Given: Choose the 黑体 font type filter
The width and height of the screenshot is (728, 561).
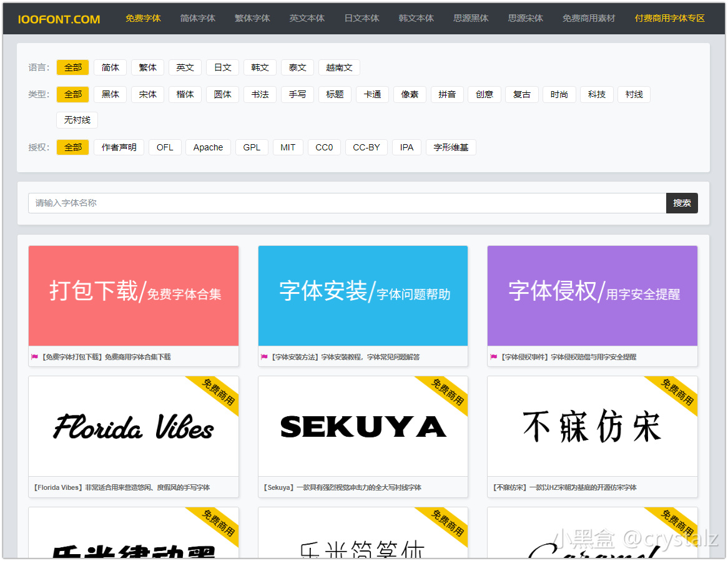Looking at the screenshot, I should click(x=110, y=94).
